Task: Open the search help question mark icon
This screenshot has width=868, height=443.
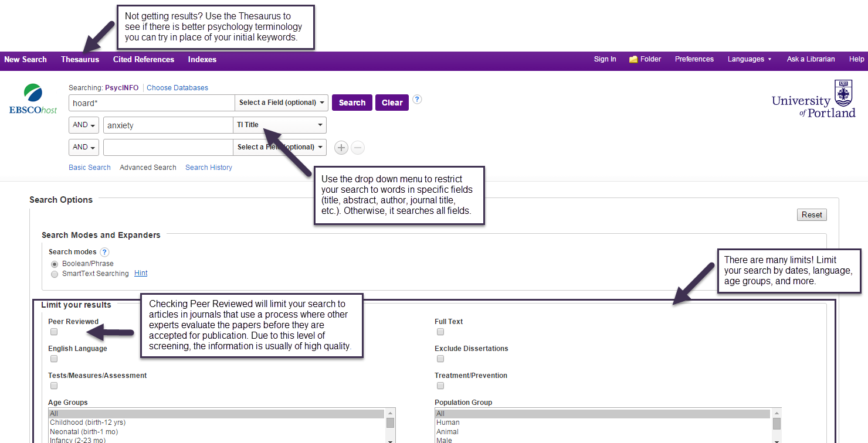Action: (x=417, y=100)
